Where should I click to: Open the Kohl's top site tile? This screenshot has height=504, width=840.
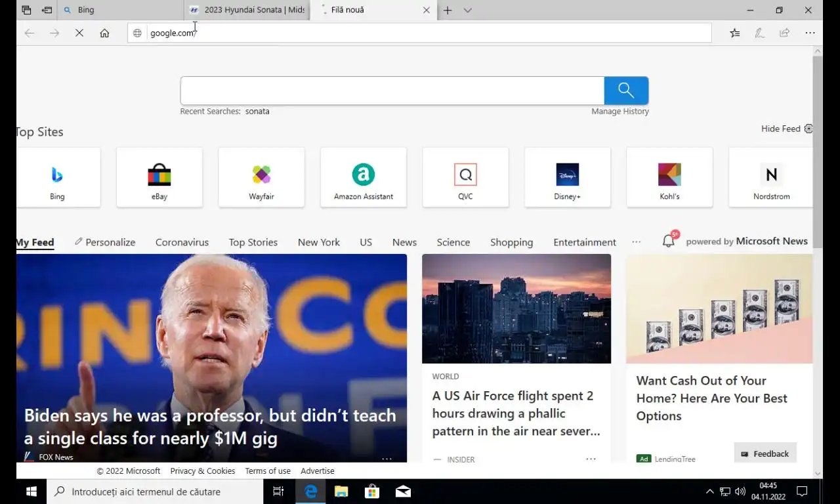click(669, 177)
